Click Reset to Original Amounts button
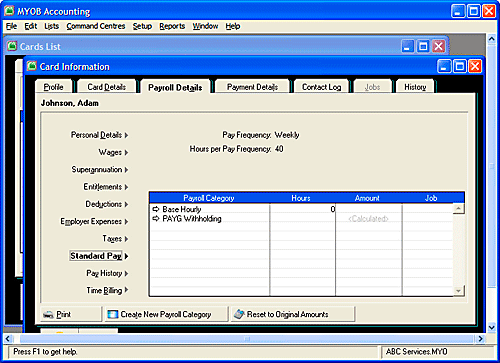The width and height of the screenshot is (500, 363). [293, 314]
